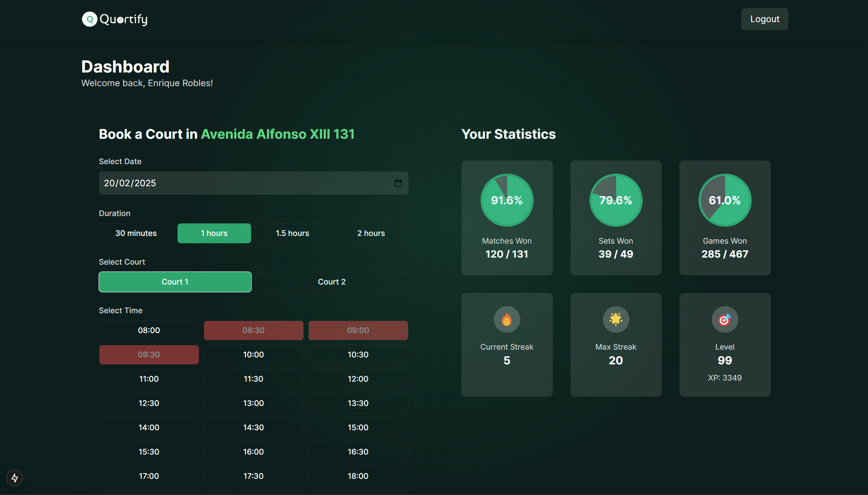Pick the 08:00 time slot

(x=149, y=330)
